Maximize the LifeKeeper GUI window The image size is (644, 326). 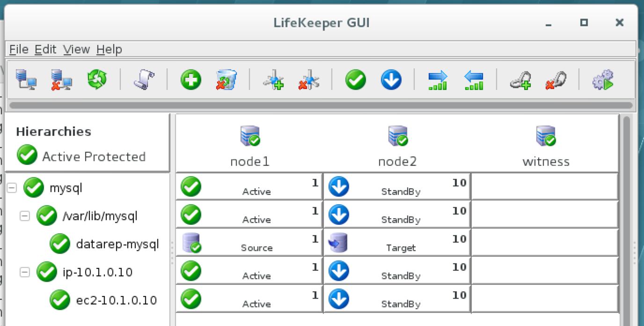[x=584, y=22]
